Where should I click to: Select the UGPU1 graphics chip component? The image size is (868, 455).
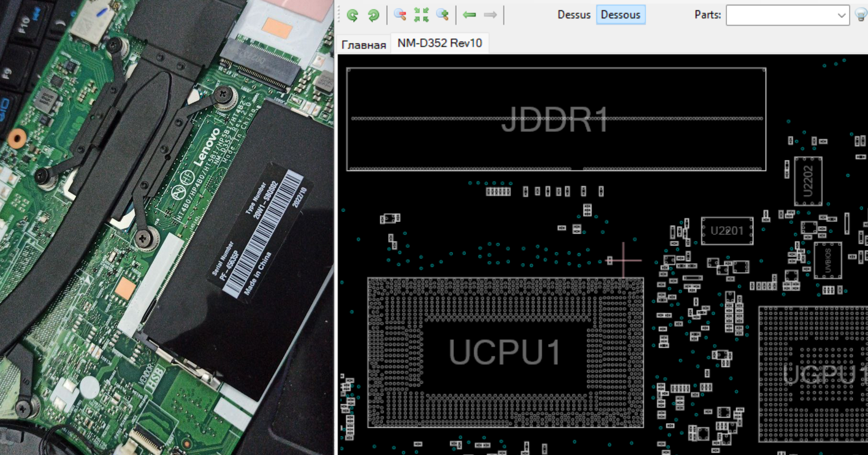(814, 374)
